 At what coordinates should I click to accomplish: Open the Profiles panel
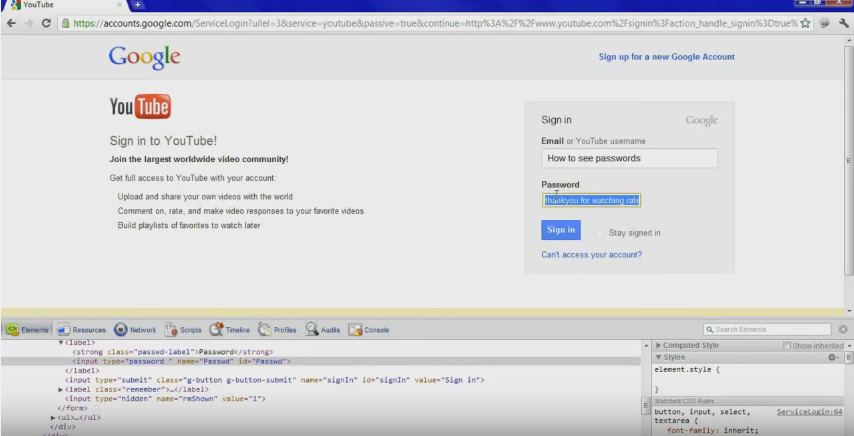click(x=277, y=330)
